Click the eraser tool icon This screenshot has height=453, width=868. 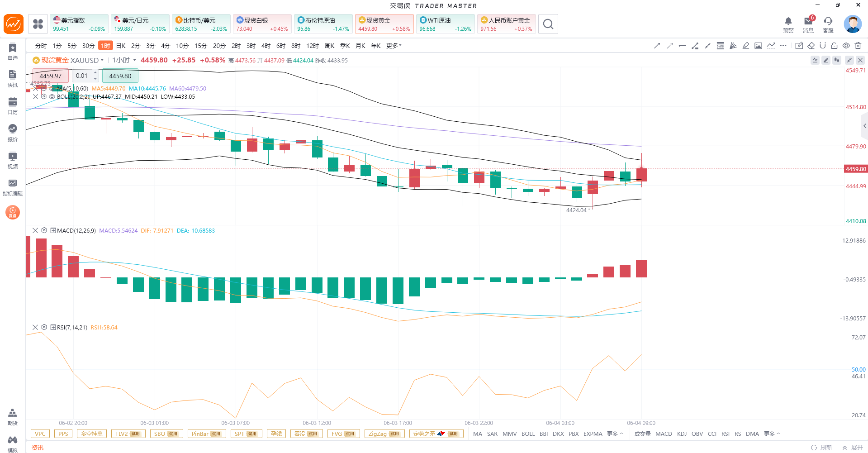coord(811,46)
